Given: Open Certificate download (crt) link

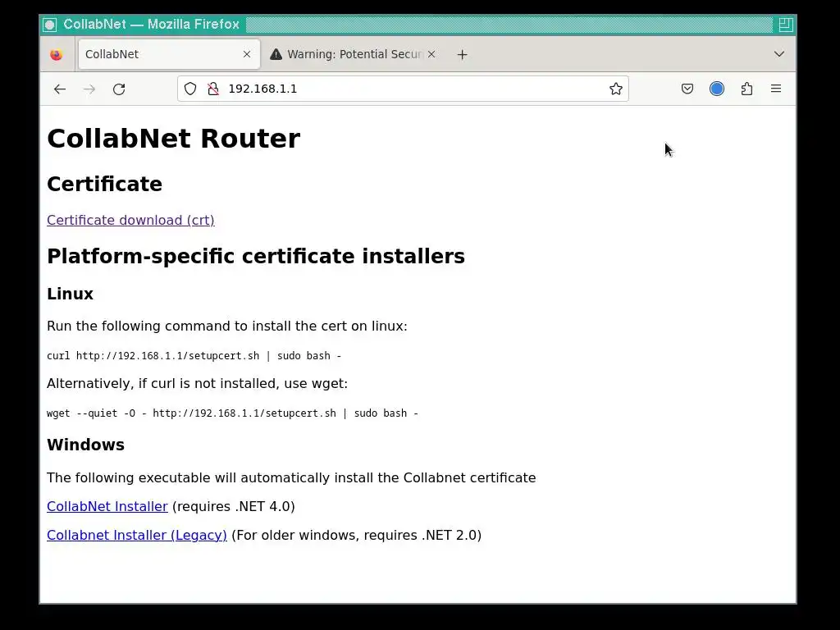Looking at the screenshot, I should point(130,220).
